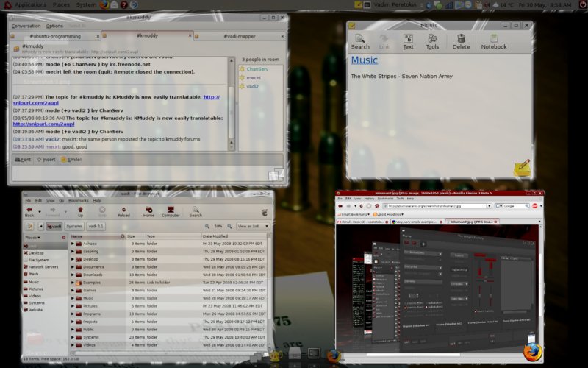Click the Home icon in file browser toolbar
The width and height of the screenshot is (588, 368).
(148, 210)
